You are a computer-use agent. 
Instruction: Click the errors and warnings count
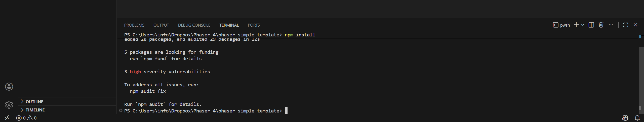[x=26, y=118]
